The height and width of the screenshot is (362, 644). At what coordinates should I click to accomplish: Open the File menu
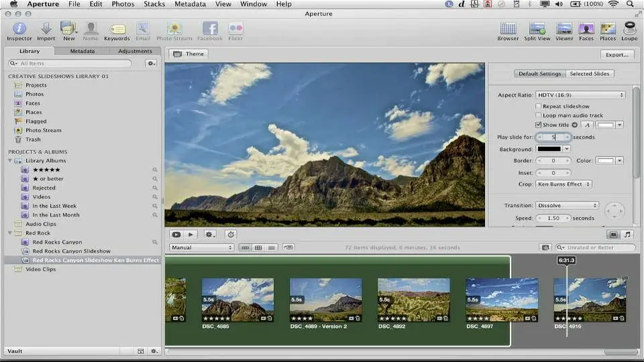coord(74,4)
